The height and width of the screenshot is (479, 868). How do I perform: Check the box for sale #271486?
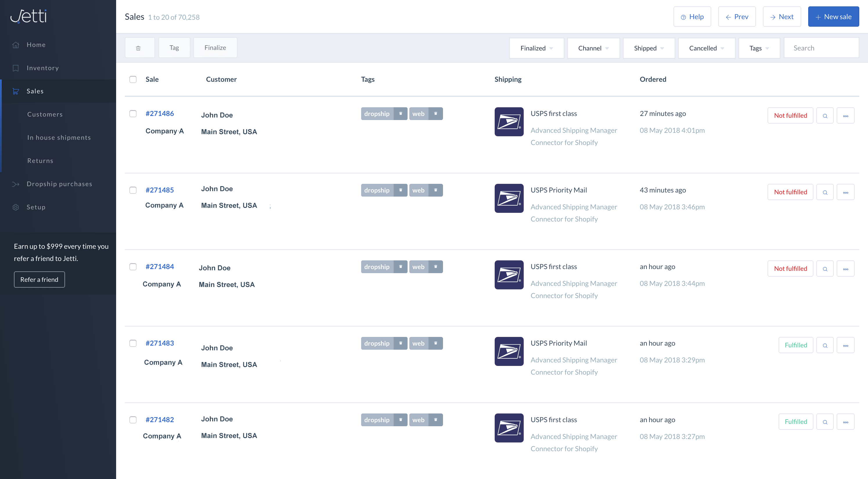(x=133, y=114)
